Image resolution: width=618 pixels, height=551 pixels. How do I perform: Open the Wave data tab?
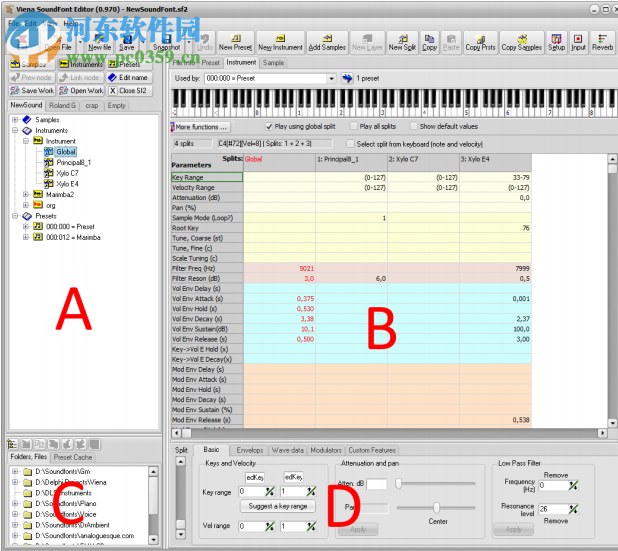point(288,450)
